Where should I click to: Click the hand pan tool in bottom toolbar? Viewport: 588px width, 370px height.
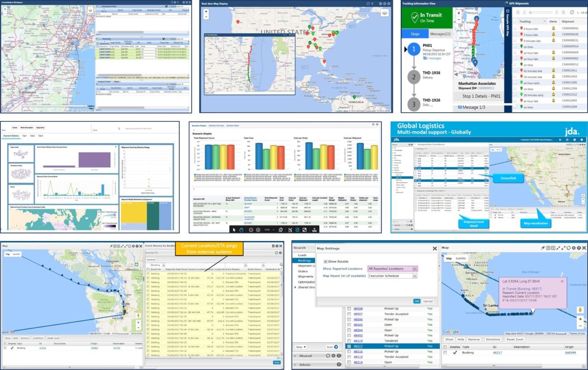(242, 230)
